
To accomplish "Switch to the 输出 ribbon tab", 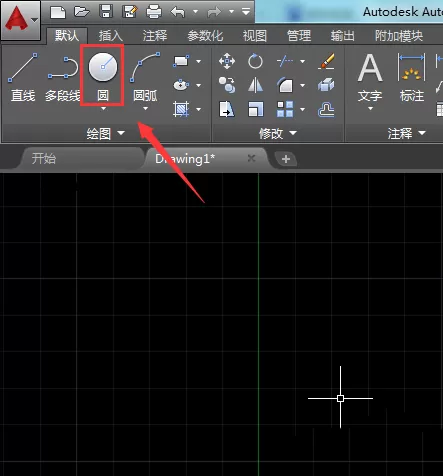I will (343, 36).
